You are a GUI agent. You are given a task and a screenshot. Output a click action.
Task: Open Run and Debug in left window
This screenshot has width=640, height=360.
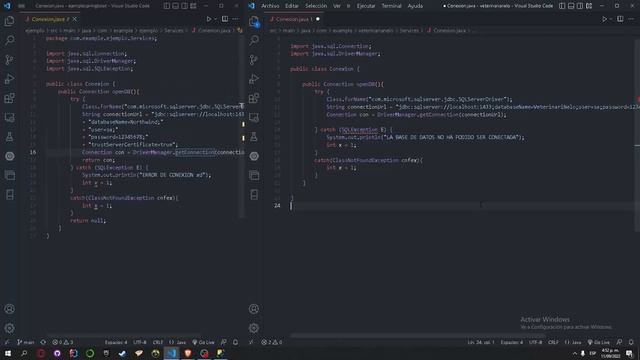click(9, 79)
